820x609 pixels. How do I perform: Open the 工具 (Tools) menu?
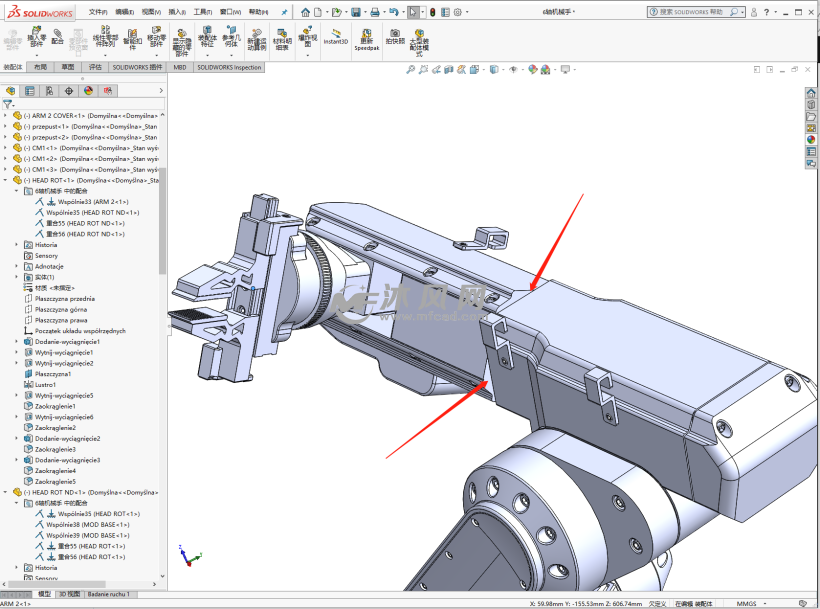point(202,12)
